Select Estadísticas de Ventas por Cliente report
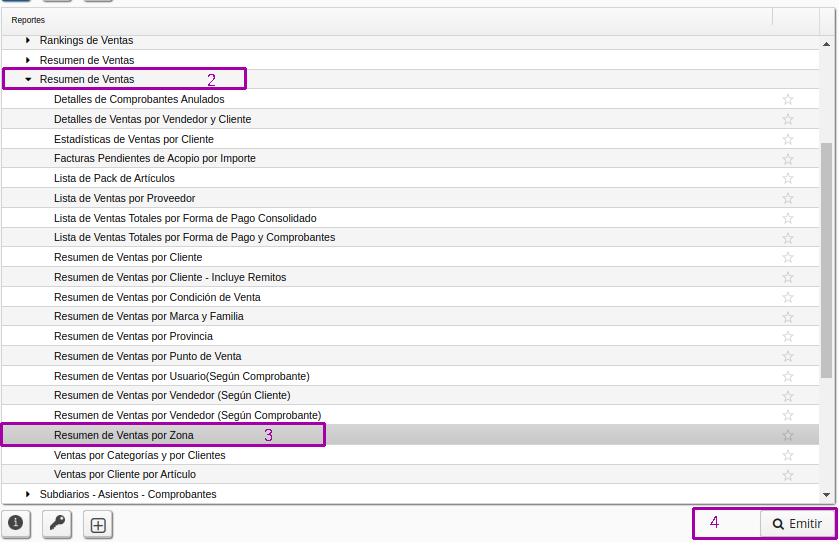 click(410, 139)
